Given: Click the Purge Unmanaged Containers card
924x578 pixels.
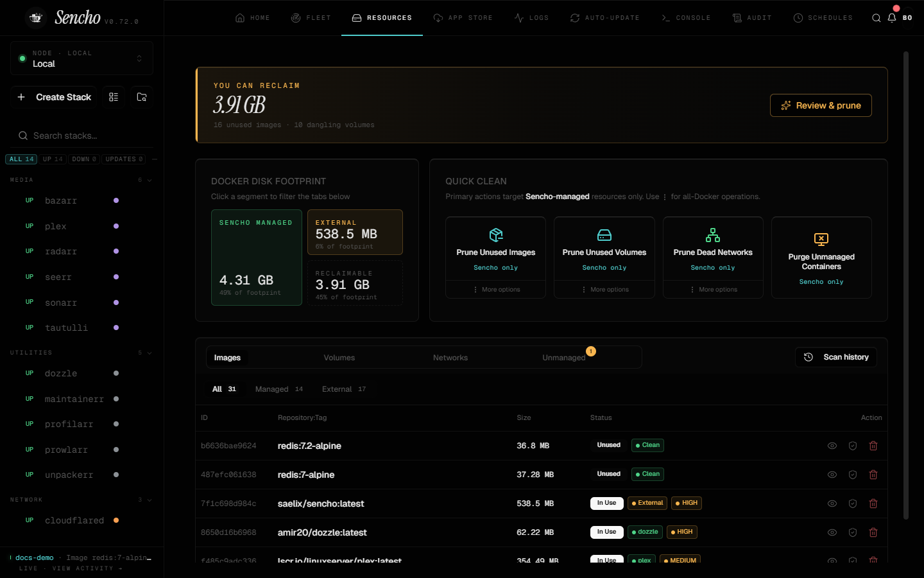Looking at the screenshot, I should tap(821, 258).
